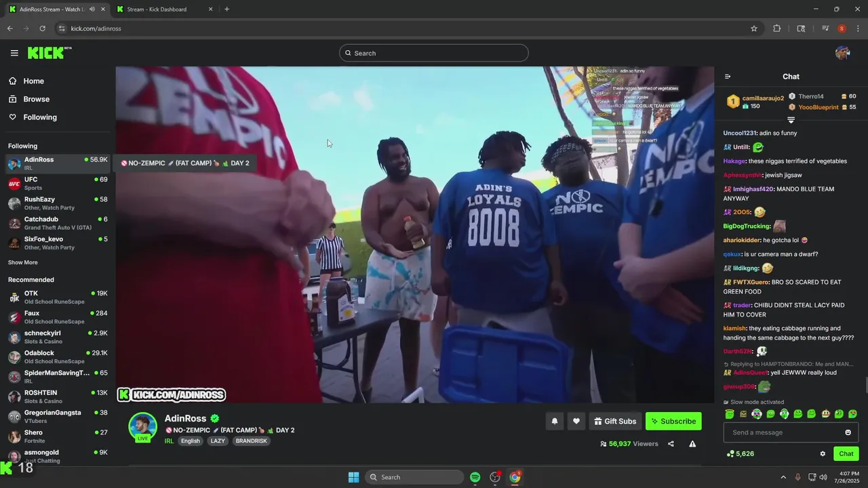The width and height of the screenshot is (868, 488).
Task: Click the IRL category link below title
Action: pos(169,441)
